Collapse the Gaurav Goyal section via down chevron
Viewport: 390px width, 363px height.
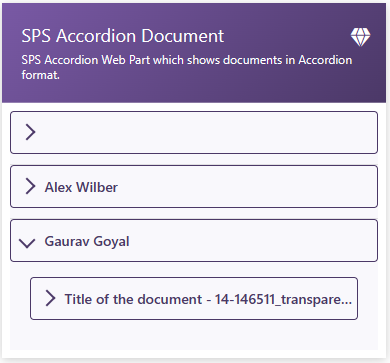27,243
